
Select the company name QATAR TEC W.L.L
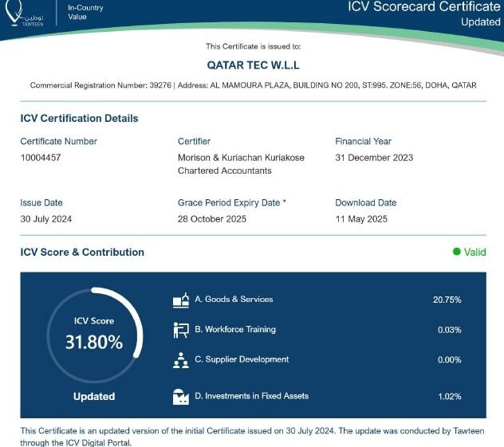coord(254,65)
